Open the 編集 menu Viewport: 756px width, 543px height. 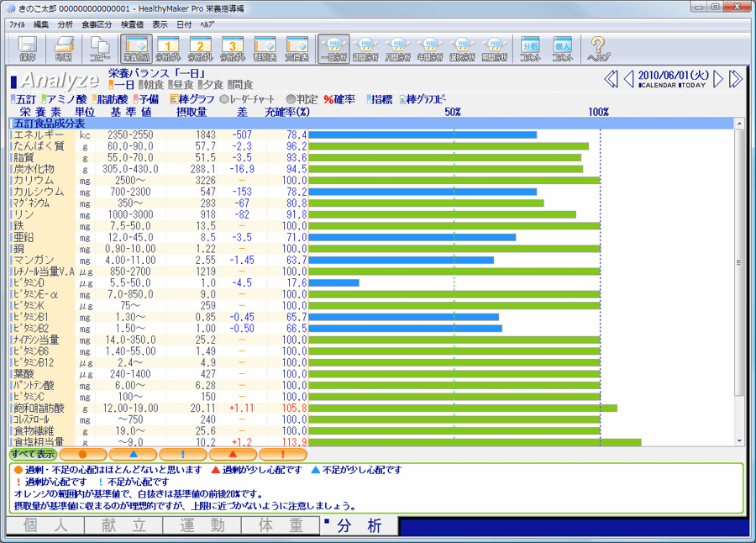[41, 24]
